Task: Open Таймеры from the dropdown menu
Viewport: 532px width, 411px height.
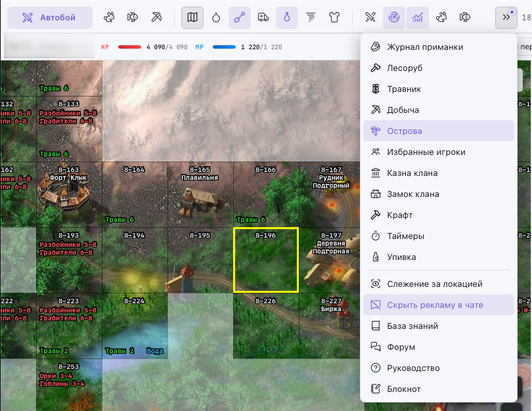Action: (439, 236)
